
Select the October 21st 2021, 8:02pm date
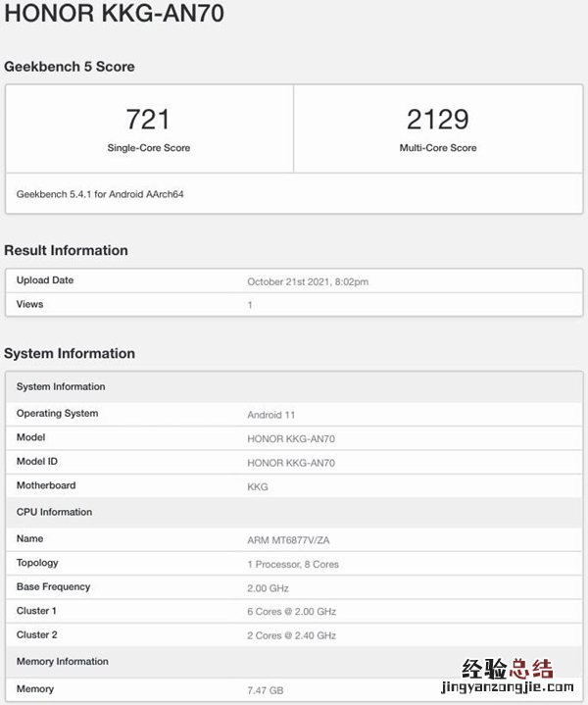(308, 282)
